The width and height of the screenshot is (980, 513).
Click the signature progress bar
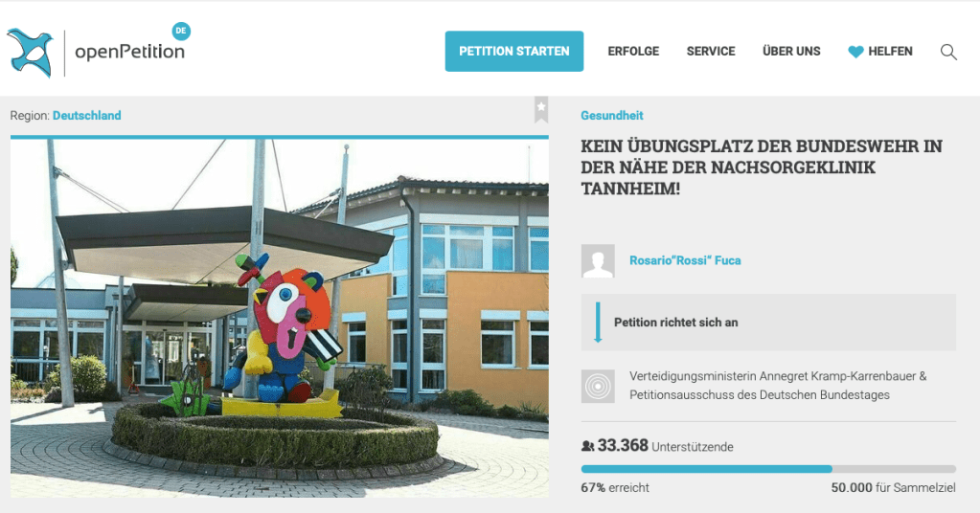(768, 469)
